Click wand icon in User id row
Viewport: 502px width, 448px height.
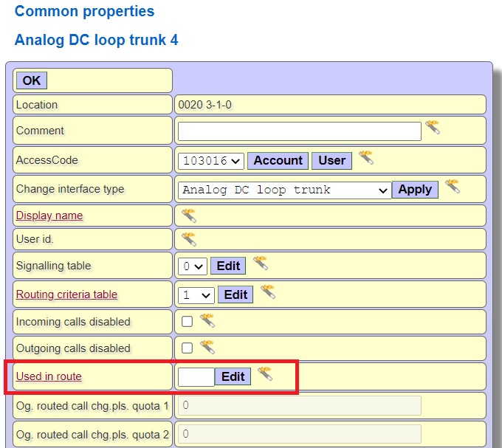(x=189, y=239)
